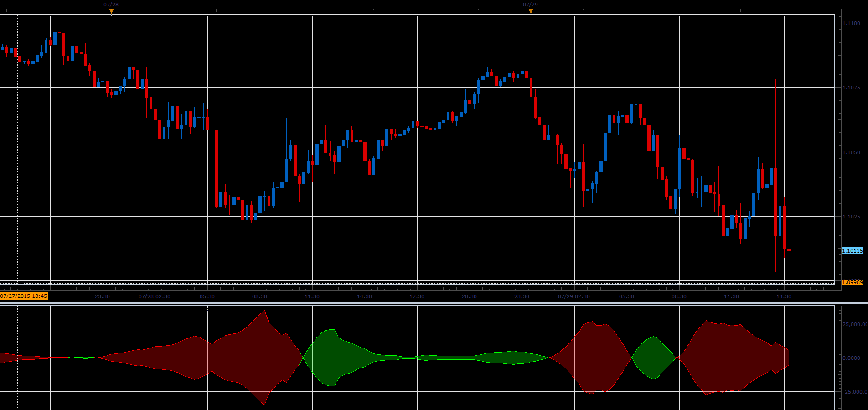Click the 07/29 02:30 time axis label
This screenshot has width=868, height=410.
(x=574, y=296)
